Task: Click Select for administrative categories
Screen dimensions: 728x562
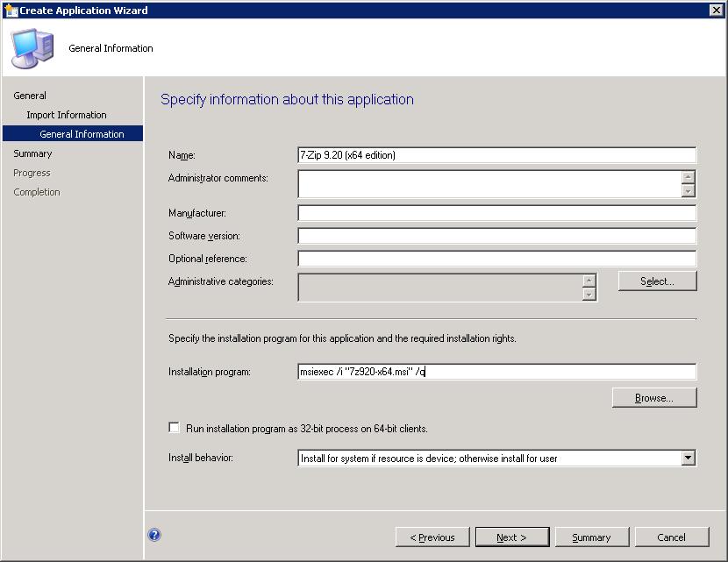Action: 657,281
